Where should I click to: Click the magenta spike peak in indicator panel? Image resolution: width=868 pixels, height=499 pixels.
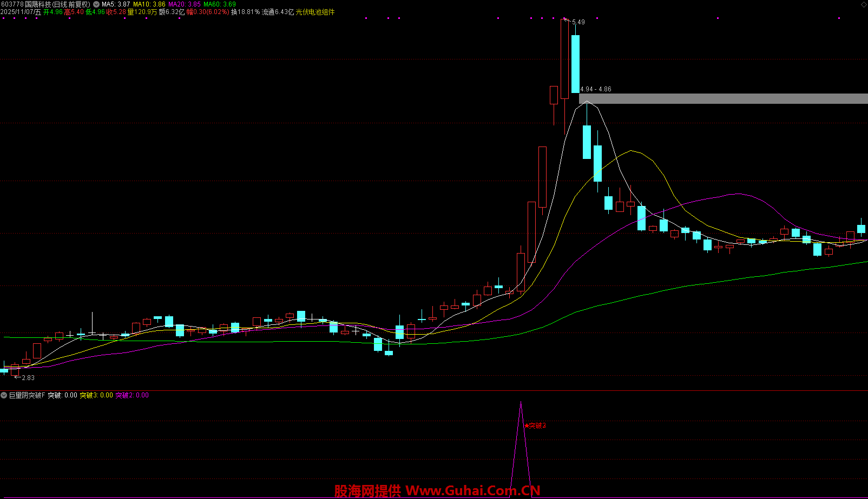(521, 403)
